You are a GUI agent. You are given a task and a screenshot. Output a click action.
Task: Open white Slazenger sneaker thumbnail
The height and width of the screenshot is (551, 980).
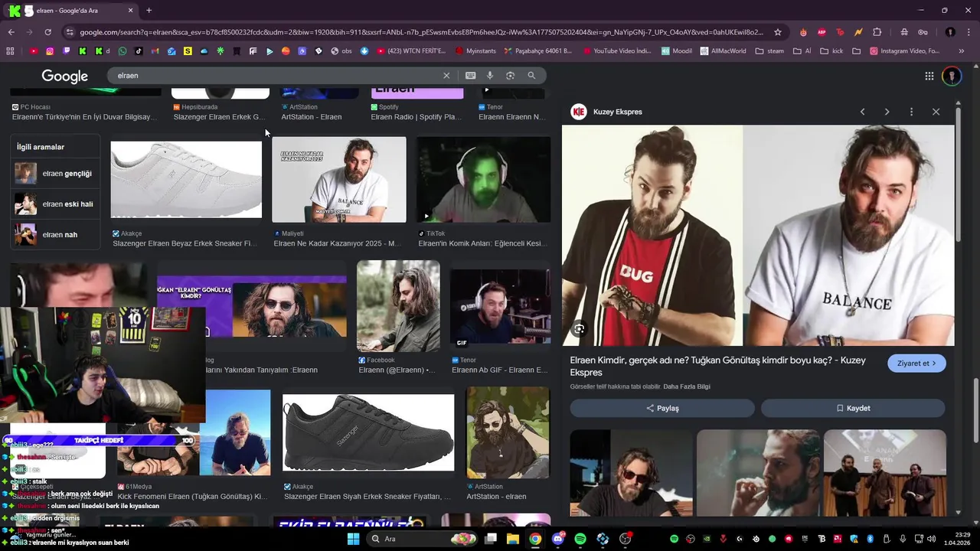(186, 179)
